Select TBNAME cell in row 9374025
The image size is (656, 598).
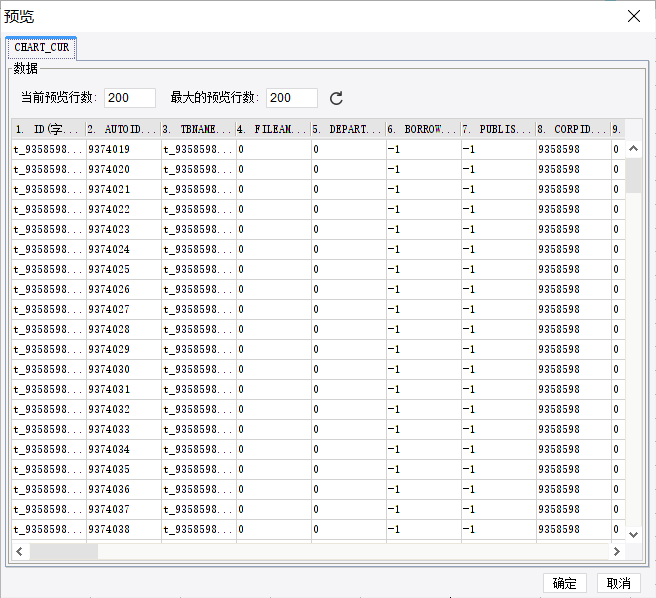pyautogui.click(x=199, y=269)
